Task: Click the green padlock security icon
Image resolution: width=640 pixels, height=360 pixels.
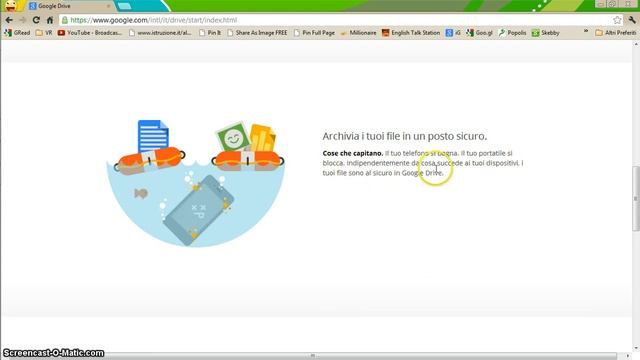Action: (x=64, y=20)
